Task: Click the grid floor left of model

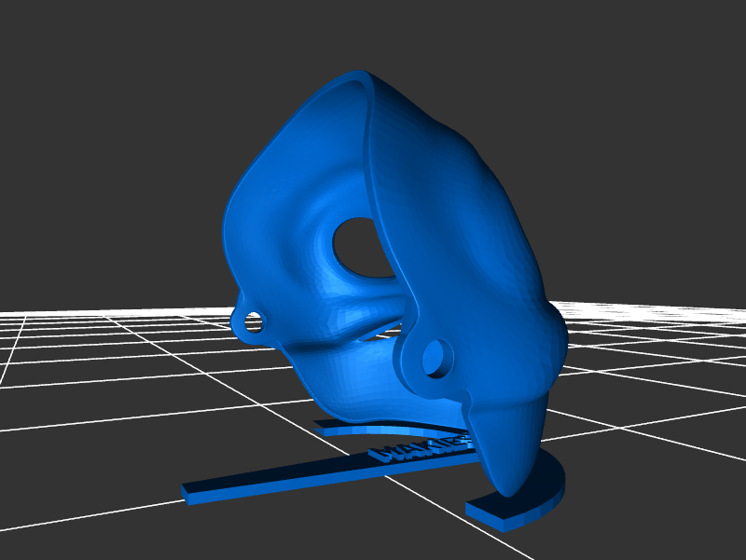Action: [x=112, y=391]
